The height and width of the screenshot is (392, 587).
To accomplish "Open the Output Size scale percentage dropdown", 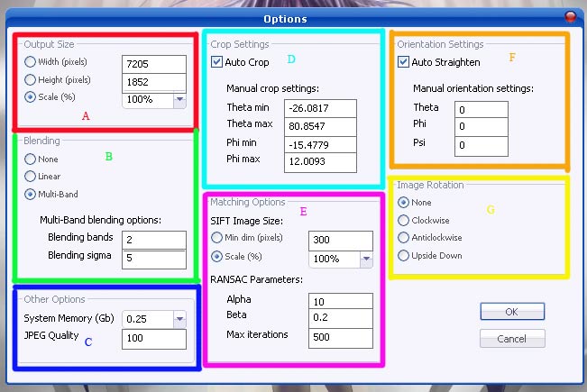I will pos(179,99).
